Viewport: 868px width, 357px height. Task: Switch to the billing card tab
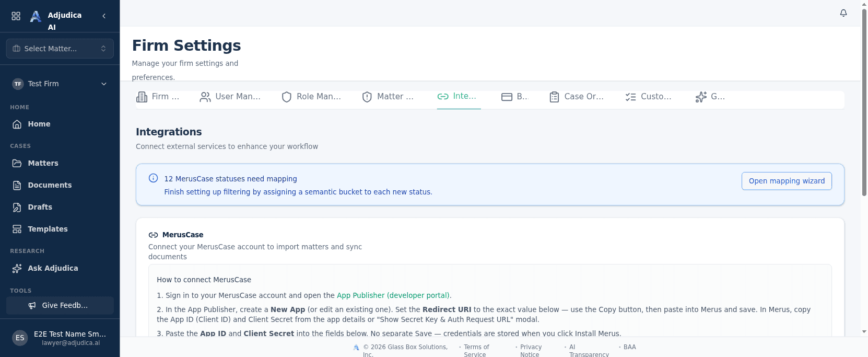coord(515,97)
